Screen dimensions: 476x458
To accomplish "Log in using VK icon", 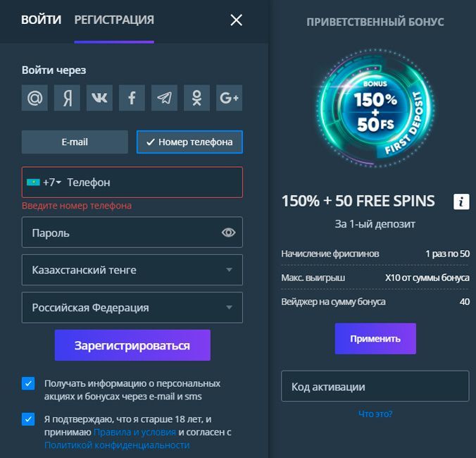I will (x=99, y=98).
